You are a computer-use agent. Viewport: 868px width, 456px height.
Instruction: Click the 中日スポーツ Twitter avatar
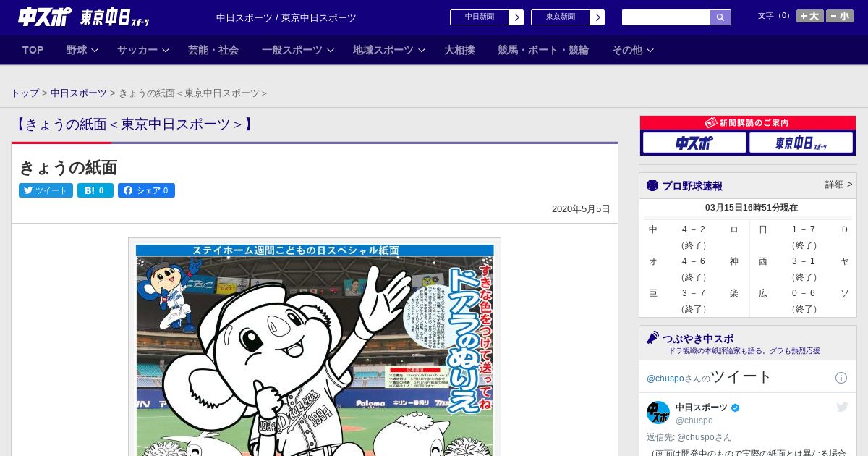(658, 413)
